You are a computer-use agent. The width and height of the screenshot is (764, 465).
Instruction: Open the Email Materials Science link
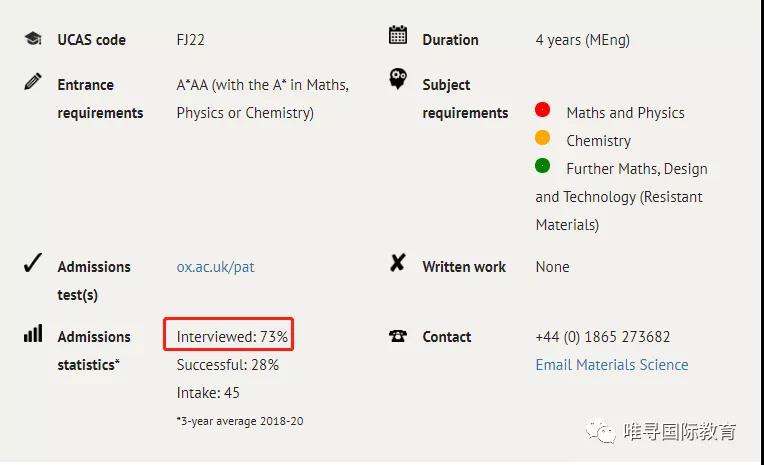pos(611,365)
